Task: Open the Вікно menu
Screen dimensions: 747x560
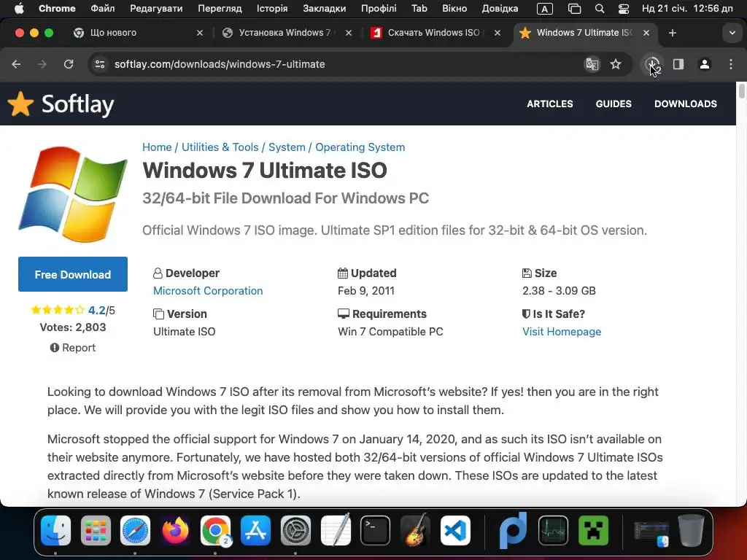Action: (454, 8)
